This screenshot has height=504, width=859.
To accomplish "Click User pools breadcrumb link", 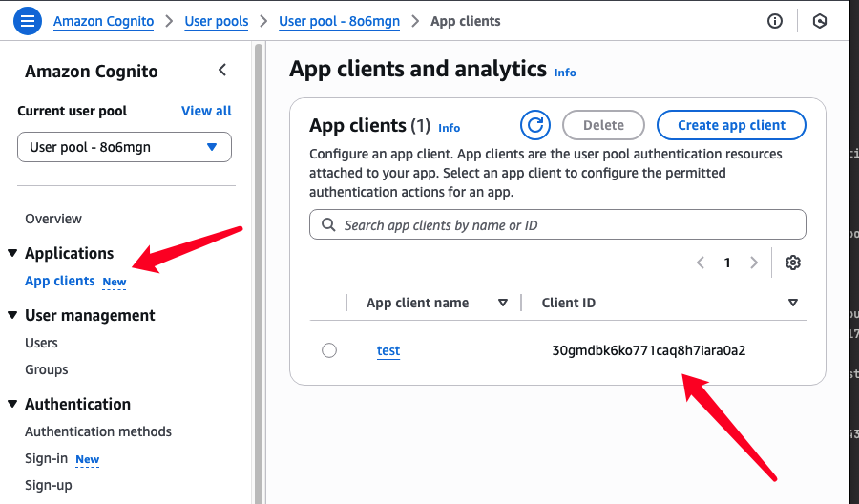I will 217,21.
